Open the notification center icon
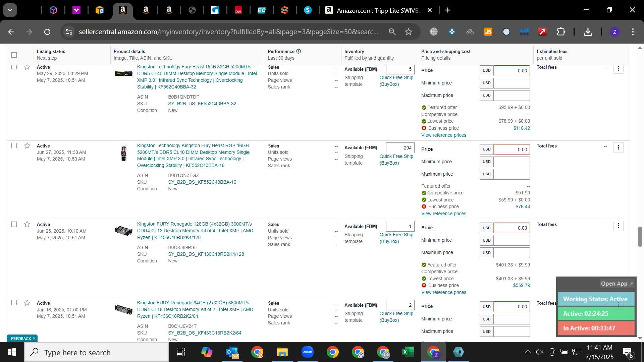The width and height of the screenshot is (644, 362). [628, 352]
